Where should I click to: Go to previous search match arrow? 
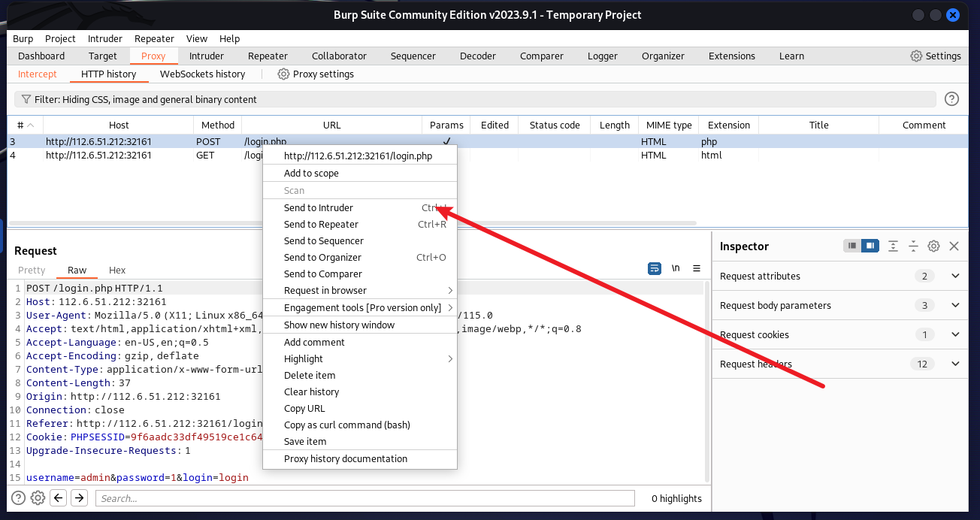click(x=59, y=497)
